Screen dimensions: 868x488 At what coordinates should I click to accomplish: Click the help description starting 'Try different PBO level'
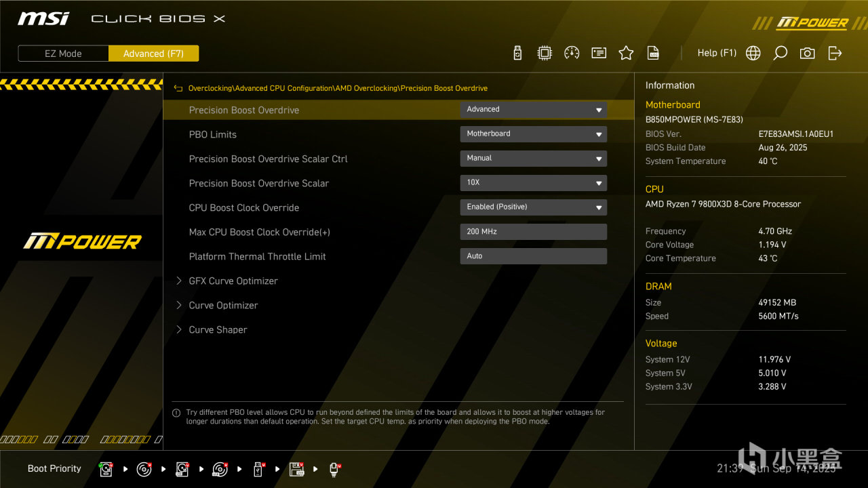395,417
